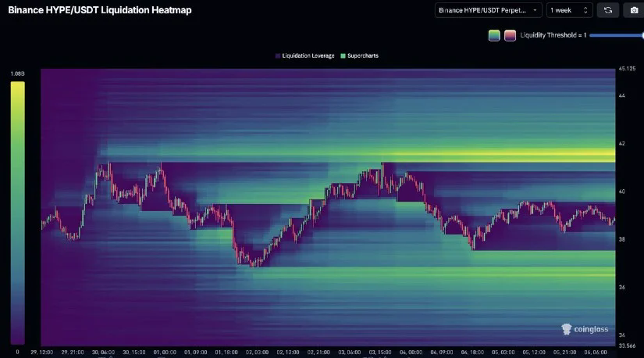Click the 01, 00:00 time axis label
The width and height of the screenshot is (644, 358).
(x=165, y=353)
